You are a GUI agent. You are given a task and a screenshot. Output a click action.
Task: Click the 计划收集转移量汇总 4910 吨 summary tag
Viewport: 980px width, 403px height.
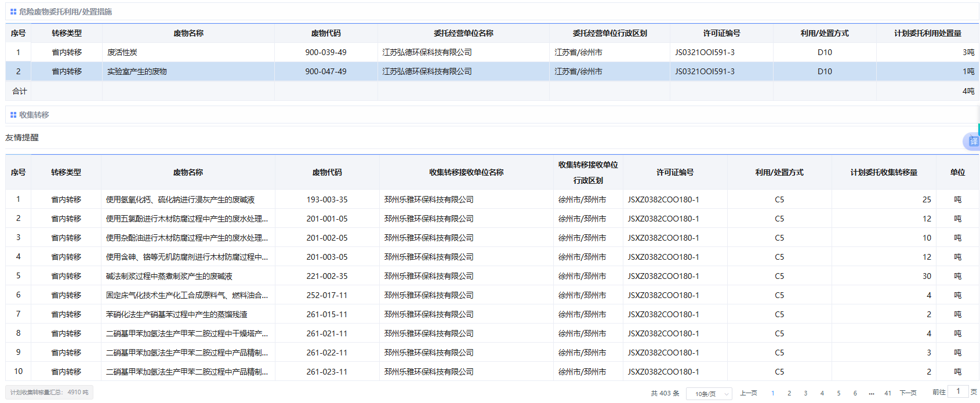pyautogui.click(x=49, y=393)
